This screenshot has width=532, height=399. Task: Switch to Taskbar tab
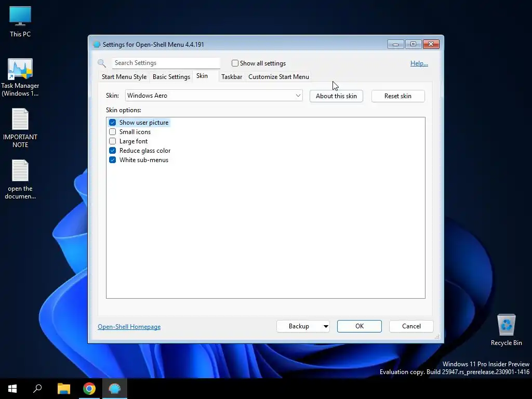[x=232, y=77]
